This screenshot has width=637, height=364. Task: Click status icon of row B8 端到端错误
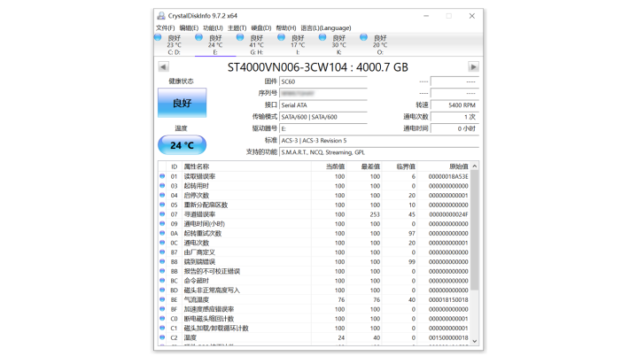coord(162,261)
